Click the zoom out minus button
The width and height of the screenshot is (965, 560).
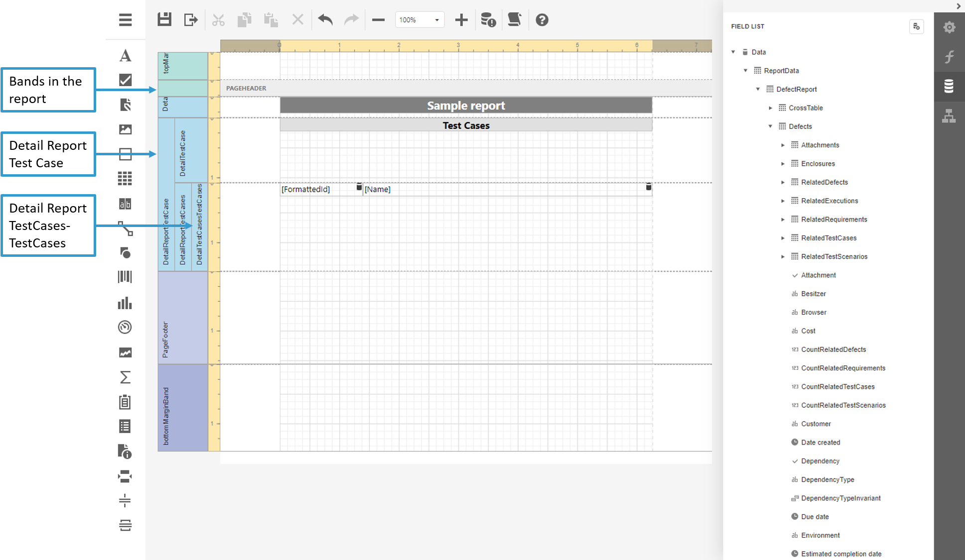(x=379, y=20)
